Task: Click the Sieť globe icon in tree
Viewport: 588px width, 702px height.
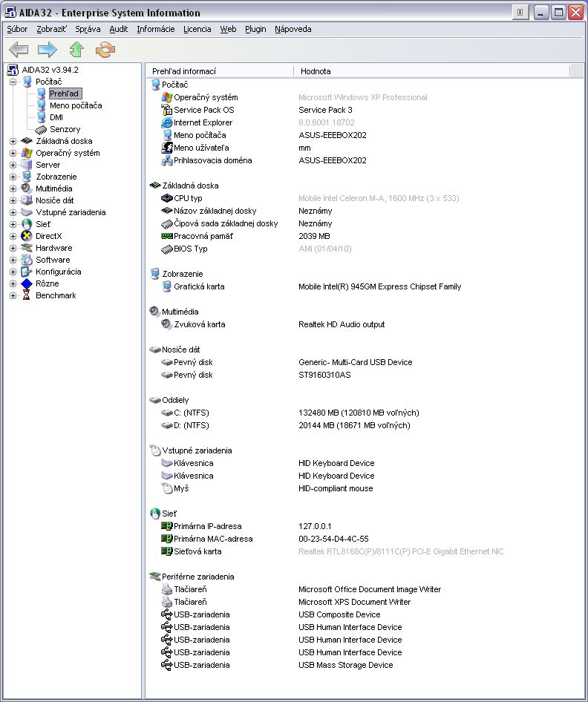Action: click(27, 224)
